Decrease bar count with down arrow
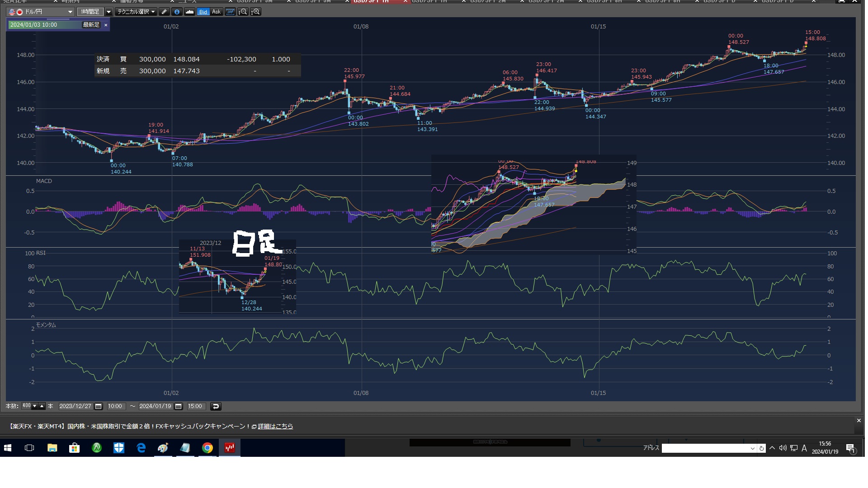 click(34, 406)
